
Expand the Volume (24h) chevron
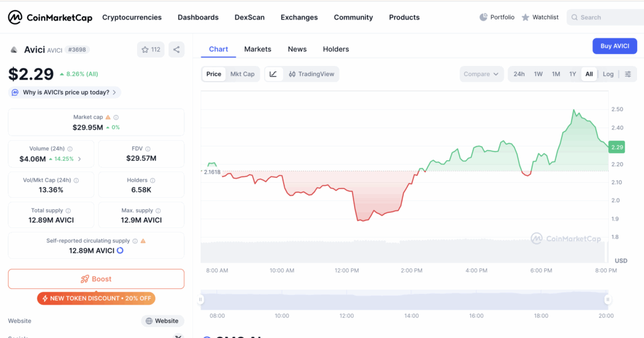(79, 159)
